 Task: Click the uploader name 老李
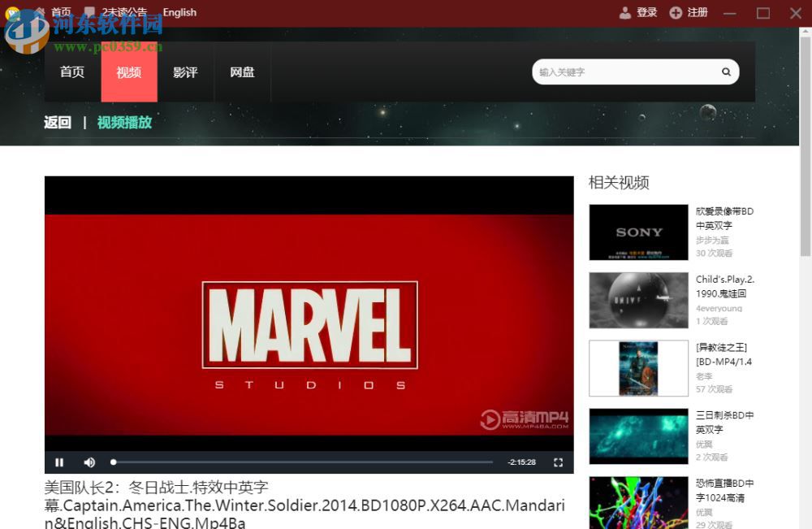704,376
